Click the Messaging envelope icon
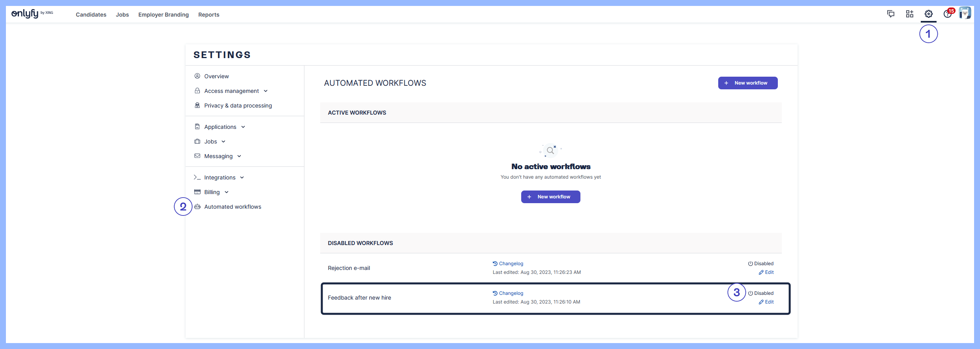The height and width of the screenshot is (349, 980). point(197,156)
